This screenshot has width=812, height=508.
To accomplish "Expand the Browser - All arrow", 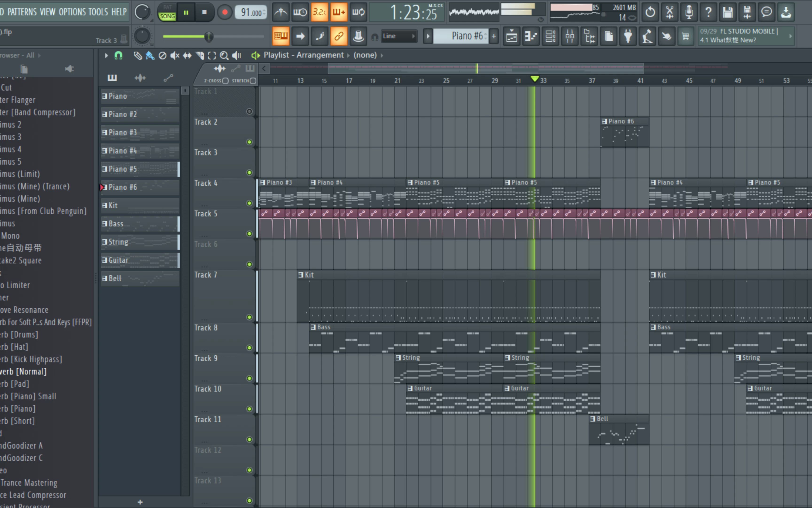I will click(39, 56).
